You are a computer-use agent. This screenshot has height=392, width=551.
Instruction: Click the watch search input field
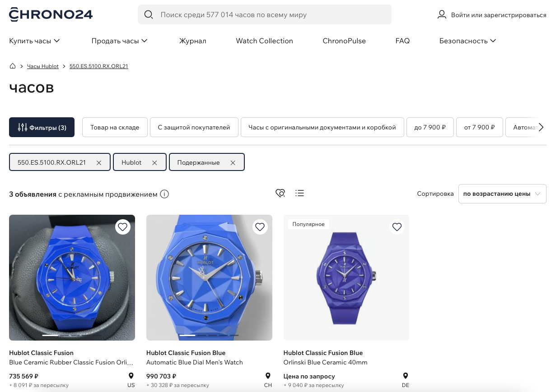point(271,15)
